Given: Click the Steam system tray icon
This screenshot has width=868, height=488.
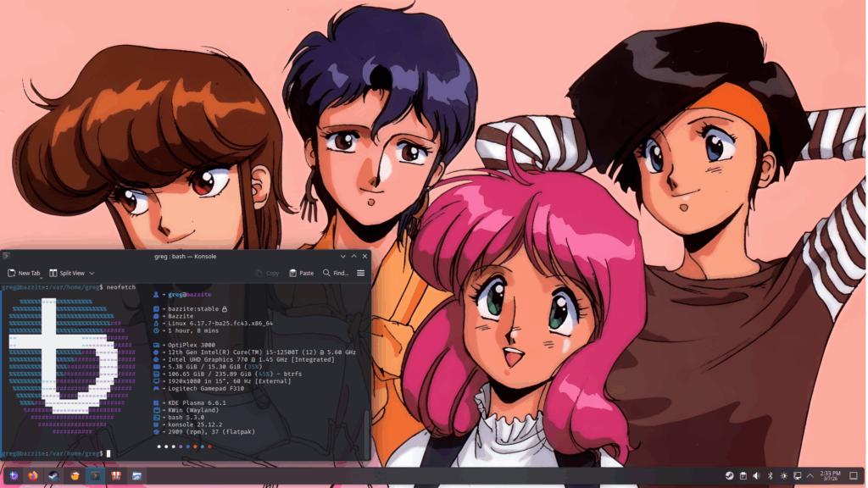Looking at the screenshot, I should point(729,476).
